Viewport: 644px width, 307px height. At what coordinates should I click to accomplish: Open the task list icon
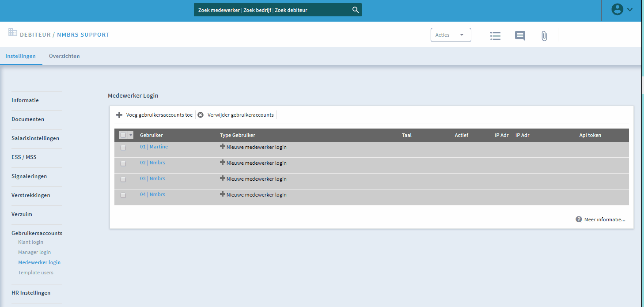[495, 36]
